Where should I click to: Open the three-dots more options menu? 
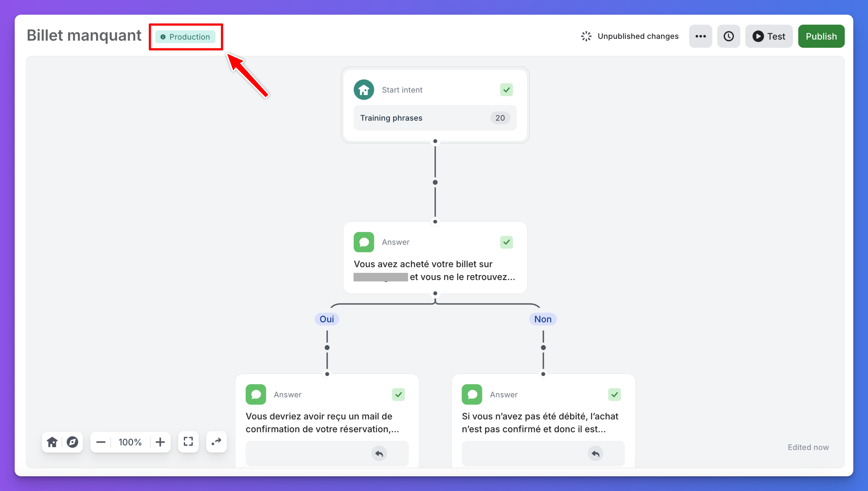pos(700,36)
